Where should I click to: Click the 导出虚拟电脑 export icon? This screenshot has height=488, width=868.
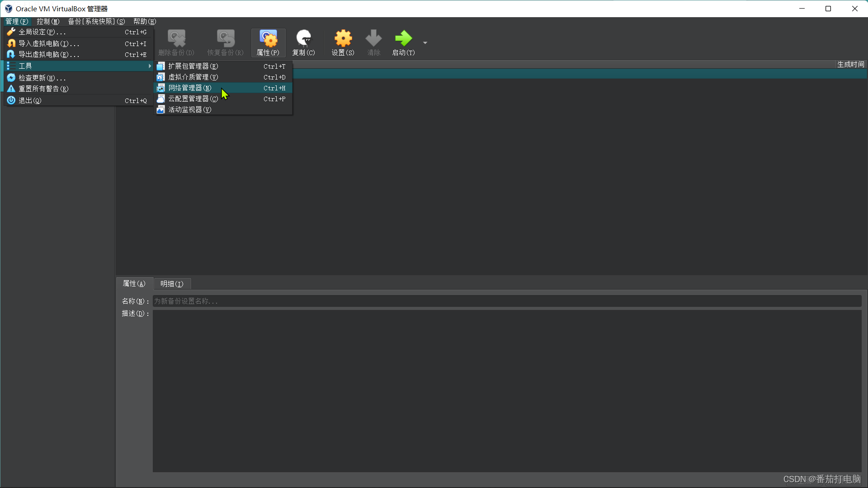11,54
